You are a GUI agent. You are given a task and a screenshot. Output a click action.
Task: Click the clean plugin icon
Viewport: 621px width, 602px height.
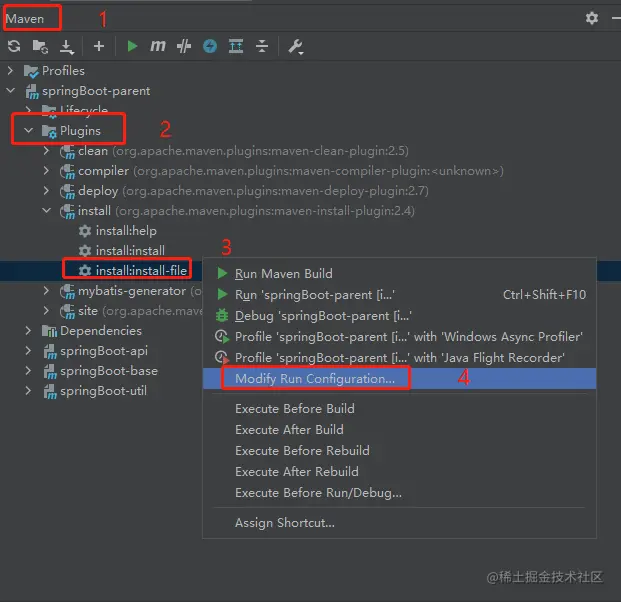(67, 152)
